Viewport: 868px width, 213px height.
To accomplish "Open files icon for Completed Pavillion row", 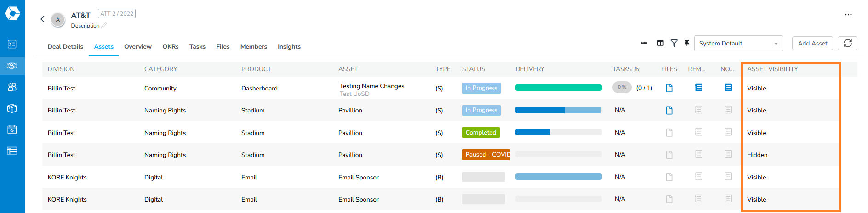I will [669, 133].
